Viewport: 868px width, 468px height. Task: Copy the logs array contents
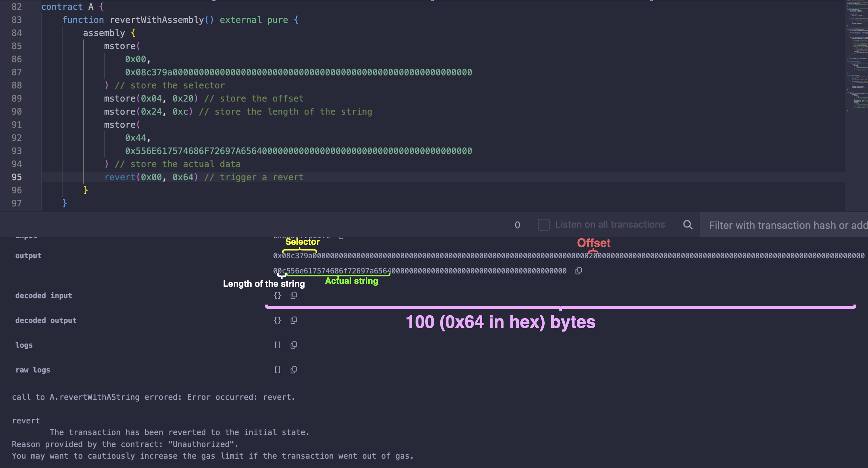[x=294, y=345]
